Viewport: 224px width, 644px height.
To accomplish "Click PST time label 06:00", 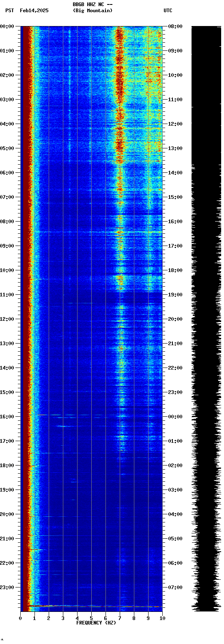I will pos(7,173).
